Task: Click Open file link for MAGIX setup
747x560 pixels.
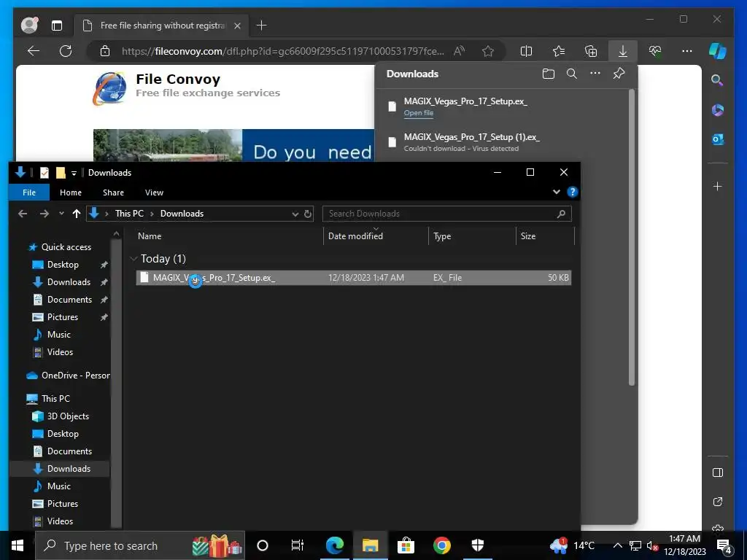Action: (418, 113)
